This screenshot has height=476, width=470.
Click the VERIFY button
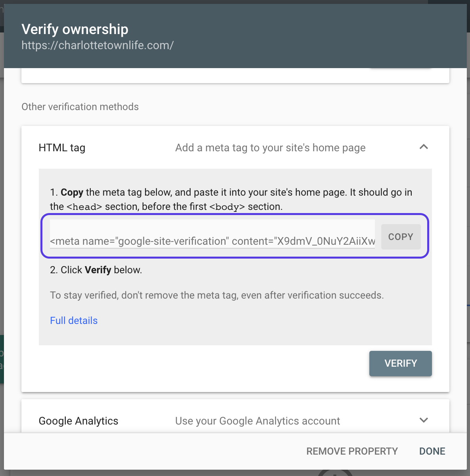pyautogui.click(x=400, y=364)
